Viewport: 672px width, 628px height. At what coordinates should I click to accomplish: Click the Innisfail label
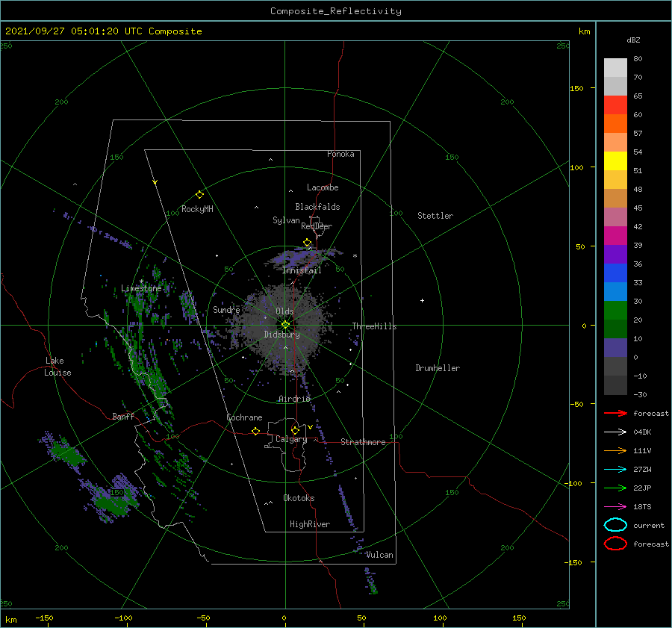pyautogui.click(x=302, y=270)
